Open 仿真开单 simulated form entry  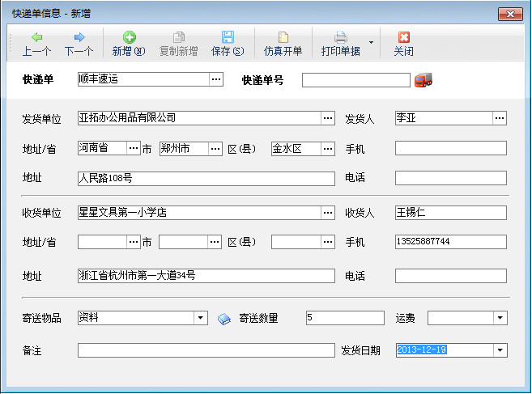(283, 37)
